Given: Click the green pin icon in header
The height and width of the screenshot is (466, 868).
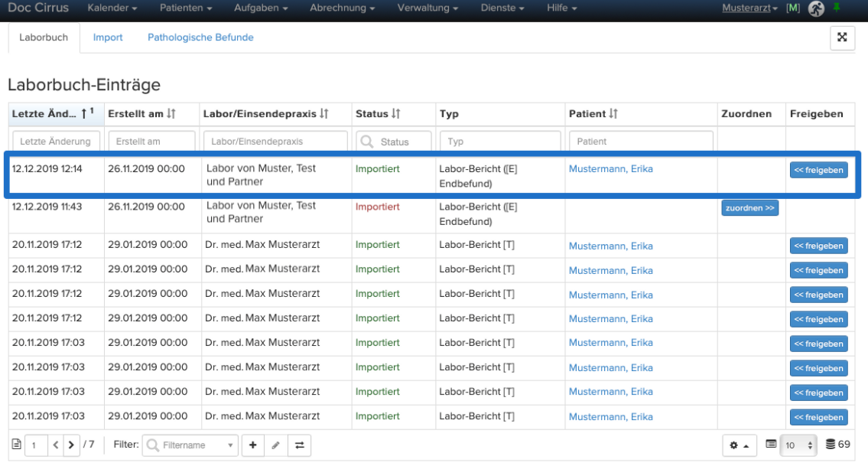Looking at the screenshot, I should click(837, 7).
